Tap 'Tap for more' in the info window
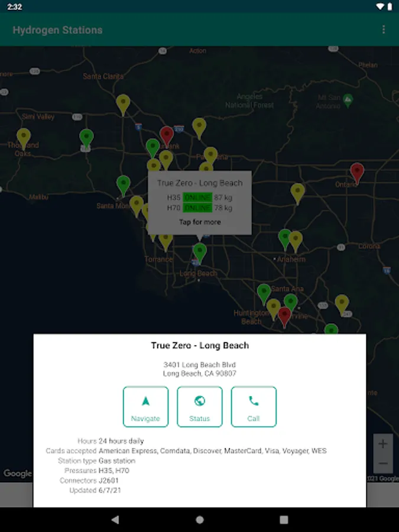The image size is (399, 532). pyautogui.click(x=200, y=222)
